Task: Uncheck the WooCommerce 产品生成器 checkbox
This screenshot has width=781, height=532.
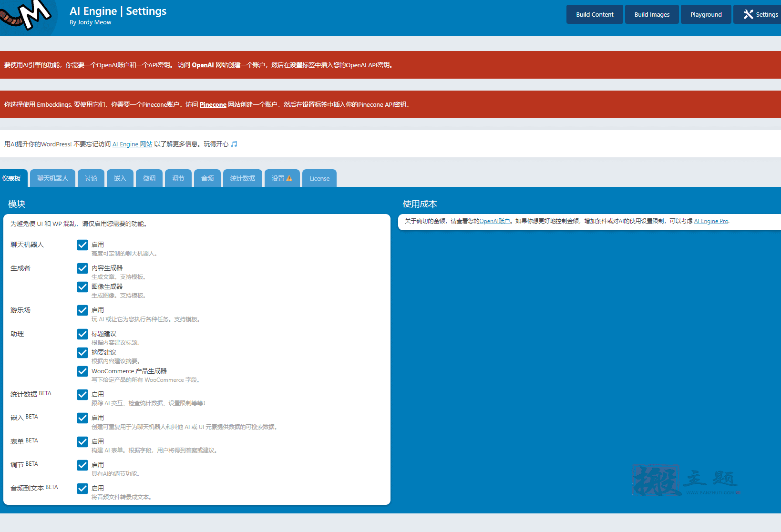Action: [82, 371]
